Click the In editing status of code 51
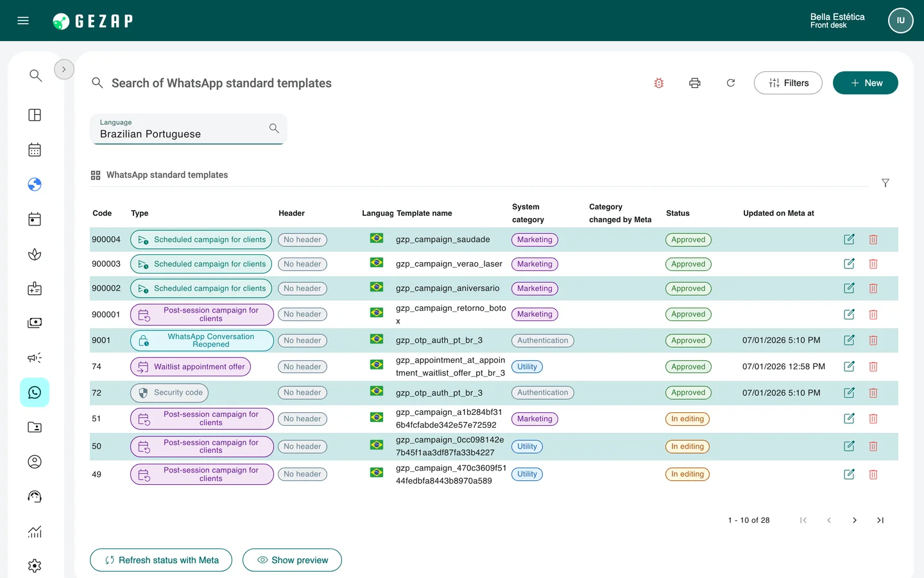Image resolution: width=924 pixels, height=578 pixels. click(687, 419)
